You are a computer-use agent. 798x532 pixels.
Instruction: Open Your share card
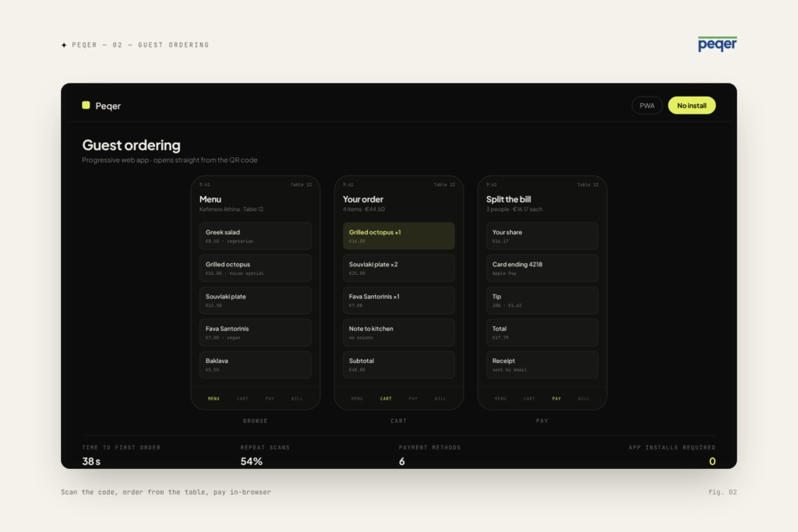tap(542, 236)
